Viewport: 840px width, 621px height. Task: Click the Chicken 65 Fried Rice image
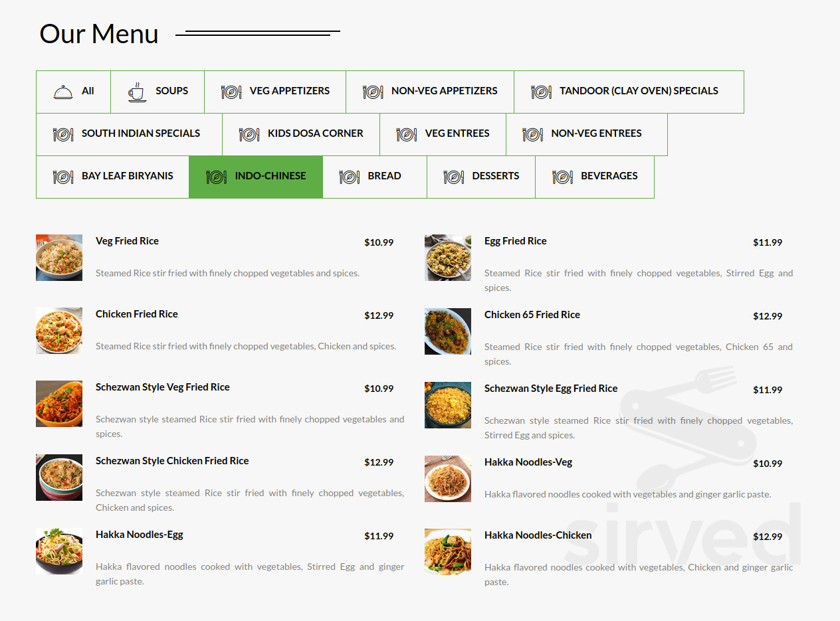point(447,331)
